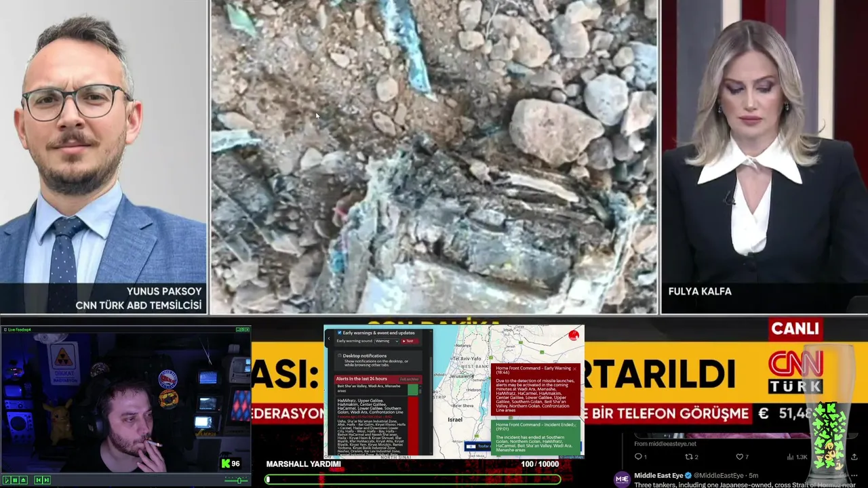Toggle Early warnings & event end updates checkbox

(x=339, y=333)
